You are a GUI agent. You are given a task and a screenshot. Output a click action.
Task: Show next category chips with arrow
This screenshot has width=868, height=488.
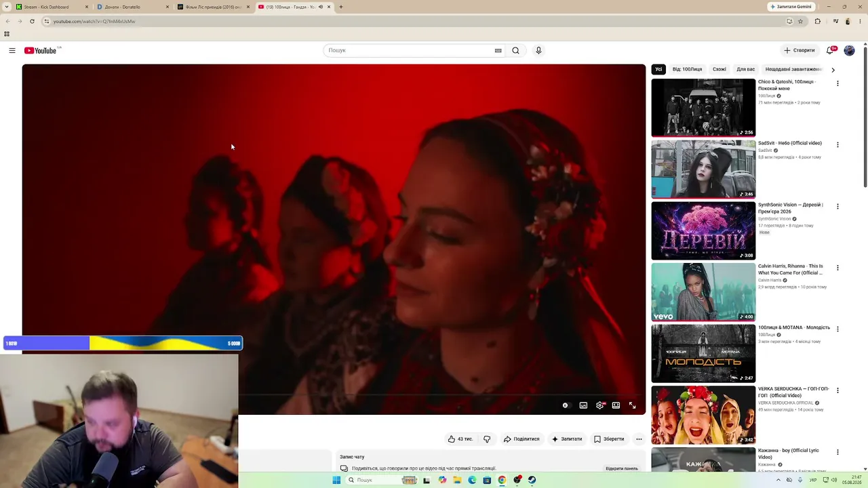tap(833, 69)
